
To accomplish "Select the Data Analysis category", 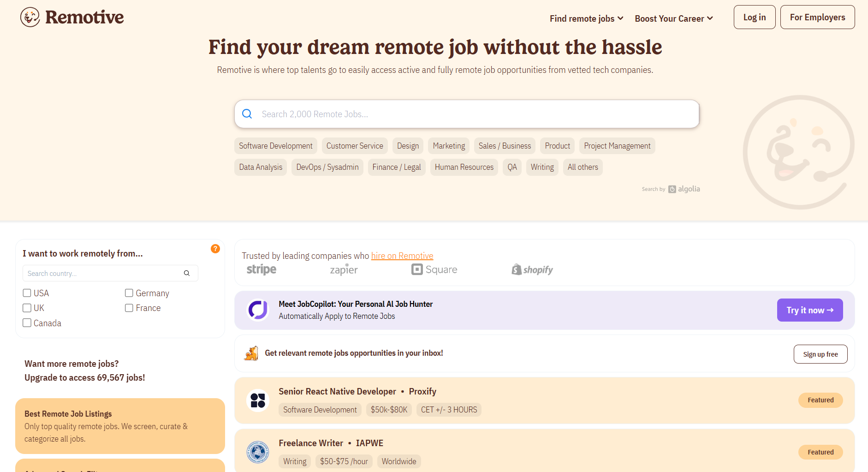I will pyautogui.click(x=261, y=167).
